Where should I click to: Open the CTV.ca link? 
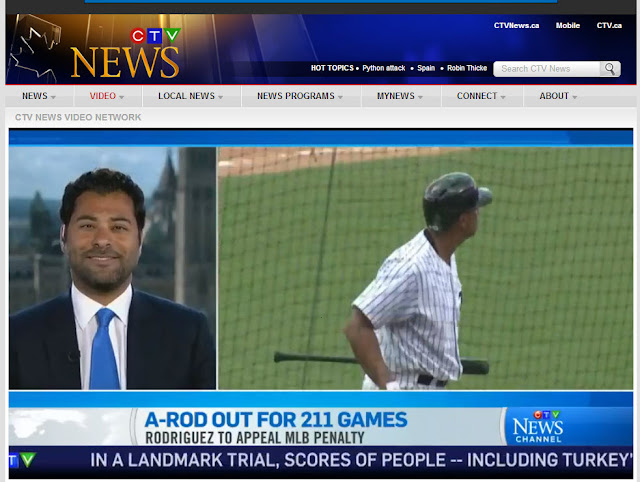pyautogui.click(x=609, y=25)
